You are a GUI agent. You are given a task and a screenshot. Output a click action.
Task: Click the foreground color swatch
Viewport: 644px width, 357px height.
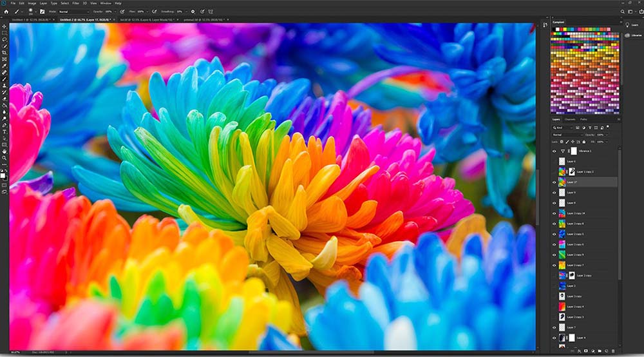(3, 175)
